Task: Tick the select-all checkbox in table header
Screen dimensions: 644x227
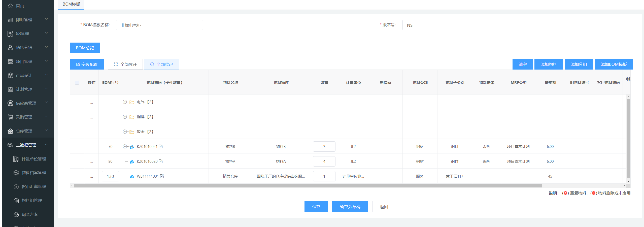Action: click(77, 83)
